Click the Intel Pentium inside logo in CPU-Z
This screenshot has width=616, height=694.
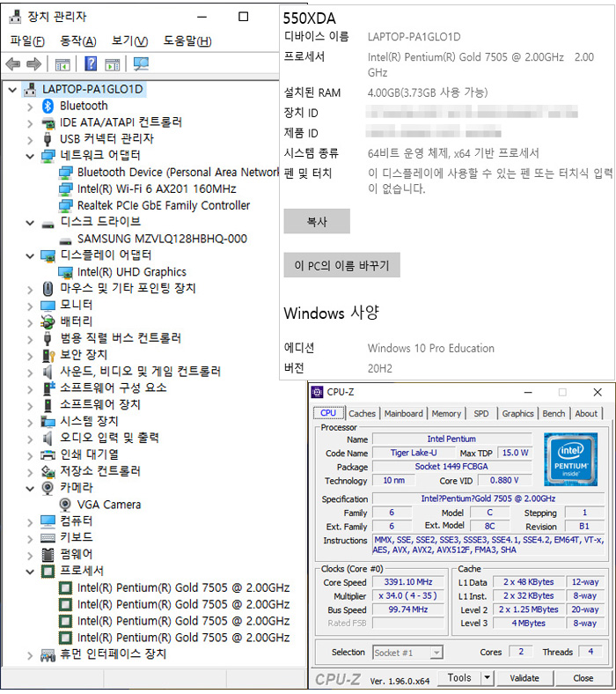570,459
